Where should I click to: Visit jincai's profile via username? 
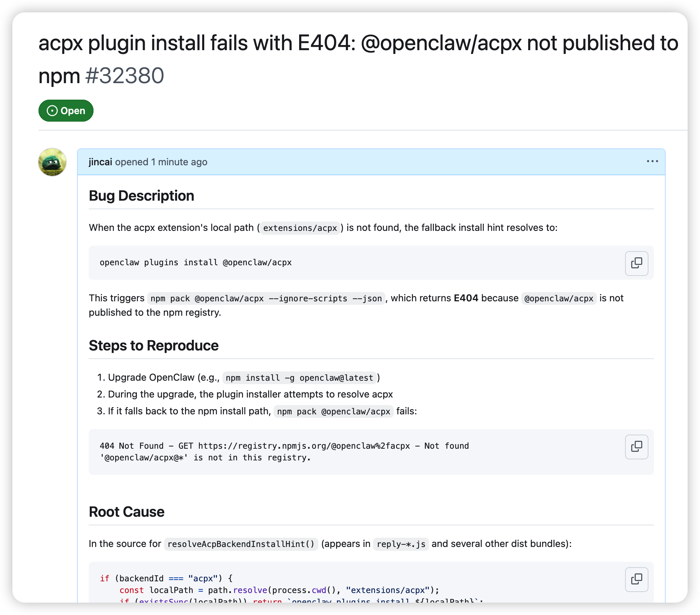[100, 161]
